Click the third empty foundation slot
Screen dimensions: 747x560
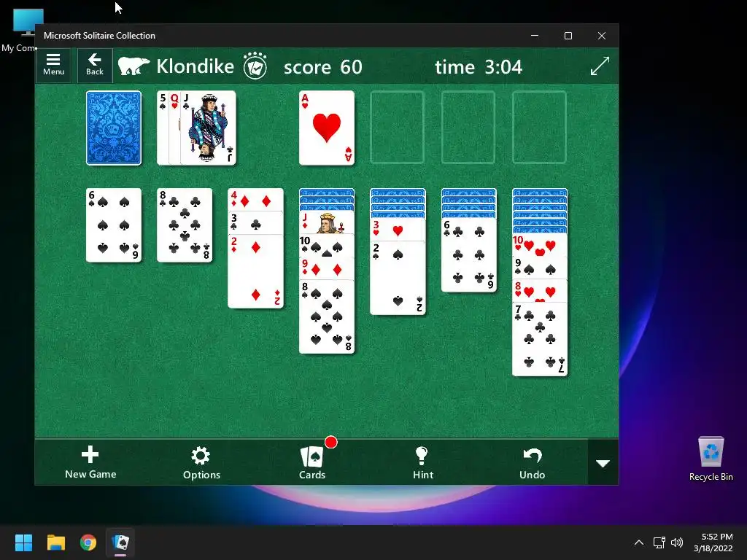coord(468,128)
